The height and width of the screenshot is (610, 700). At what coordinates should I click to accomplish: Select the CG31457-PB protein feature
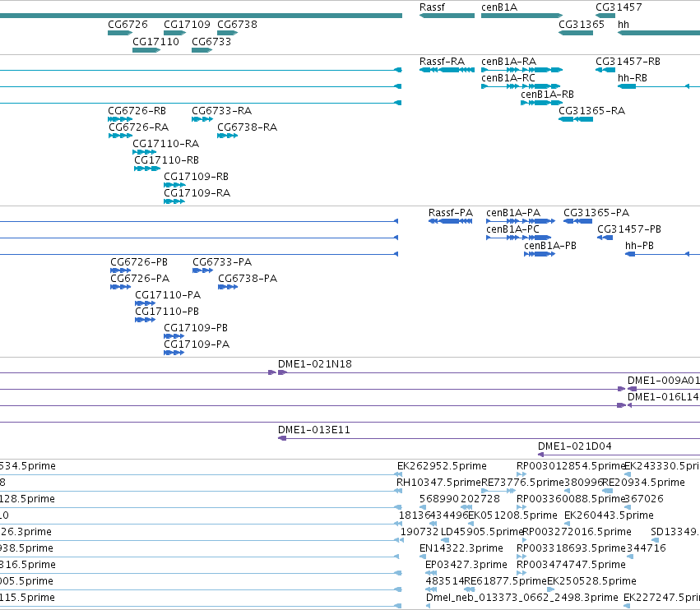[x=605, y=238]
